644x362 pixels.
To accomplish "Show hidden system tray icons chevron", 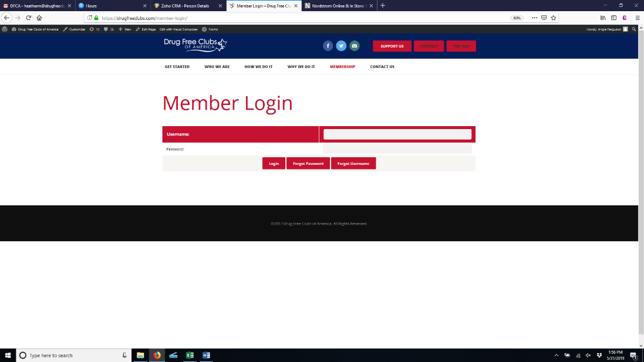I will [x=556, y=355].
